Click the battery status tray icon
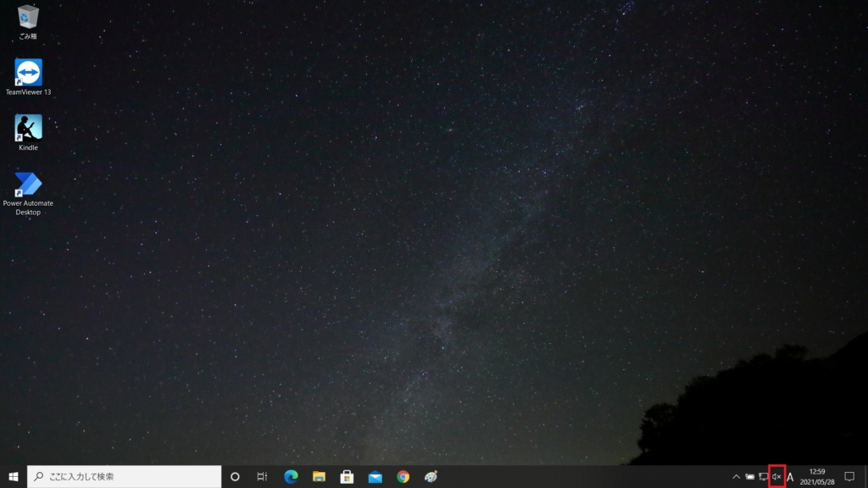The image size is (868, 488). (x=749, y=476)
